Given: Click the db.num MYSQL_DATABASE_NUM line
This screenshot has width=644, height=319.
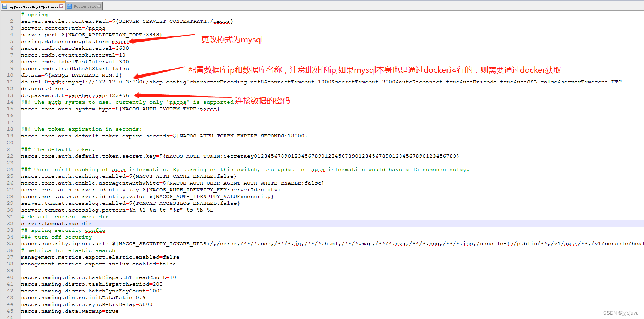Looking at the screenshot, I should [71, 75].
